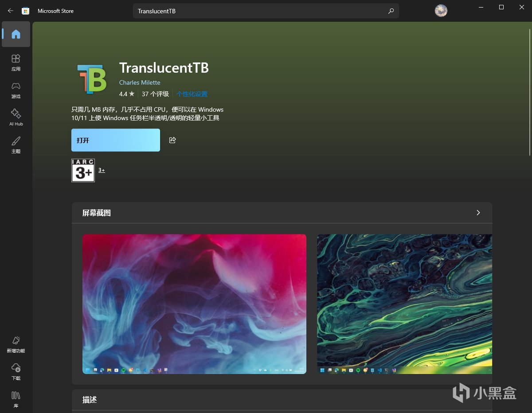Open the pink smoke screenshot thumbnail

[194, 304]
